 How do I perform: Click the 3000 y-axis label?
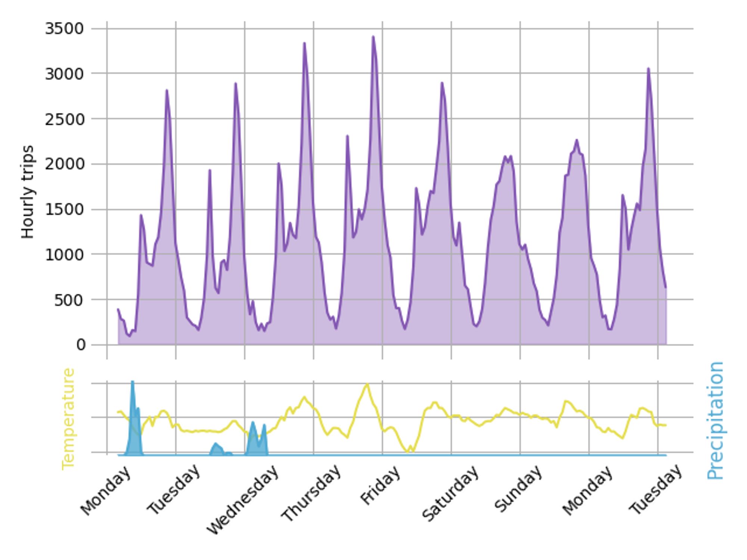64,74
